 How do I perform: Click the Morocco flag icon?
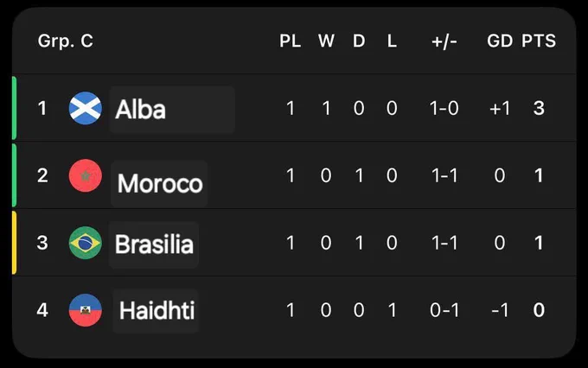pos(86,175)
